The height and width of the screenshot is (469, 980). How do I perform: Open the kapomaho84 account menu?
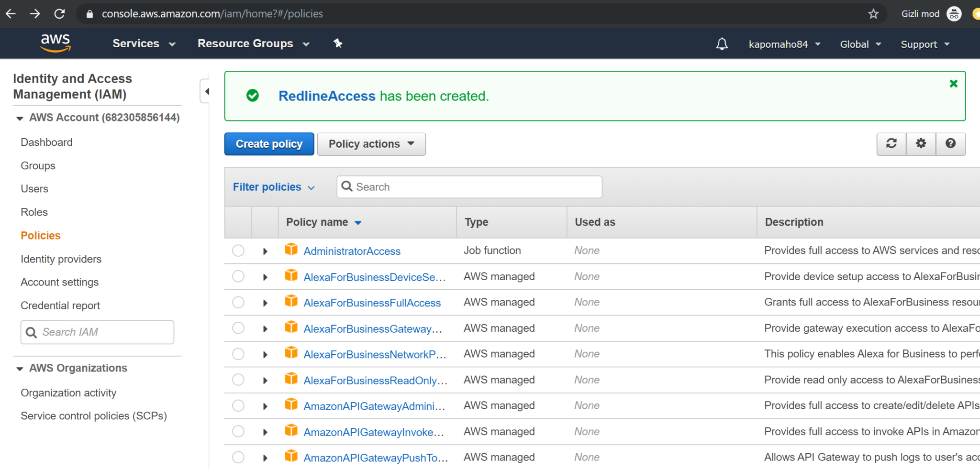785,44
